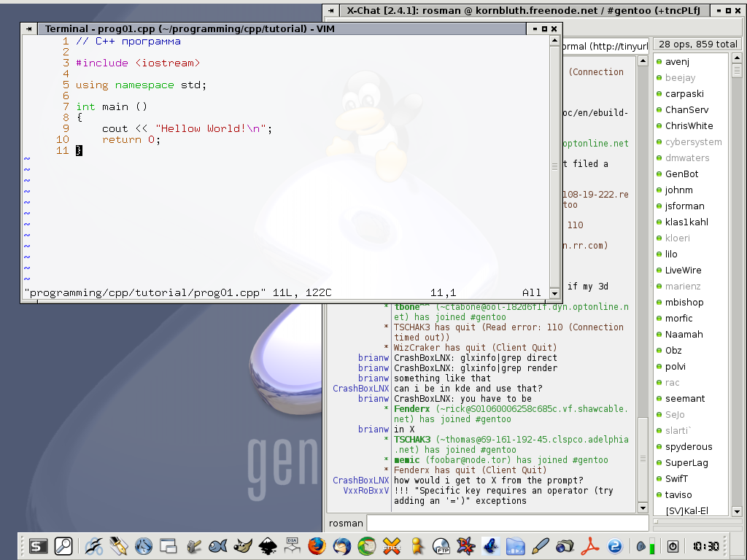The height and width of the screenshot is (560, 747).
Task: Open the magnifier app finder icon
Action: pyautogui.click(x=63, y=546)
